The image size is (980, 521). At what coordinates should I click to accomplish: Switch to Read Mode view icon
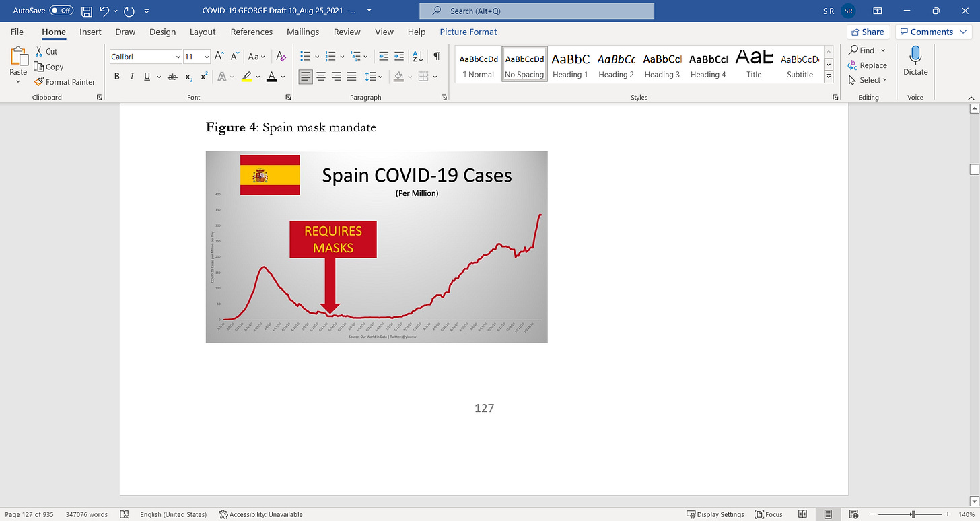click(x=804, y=514)
